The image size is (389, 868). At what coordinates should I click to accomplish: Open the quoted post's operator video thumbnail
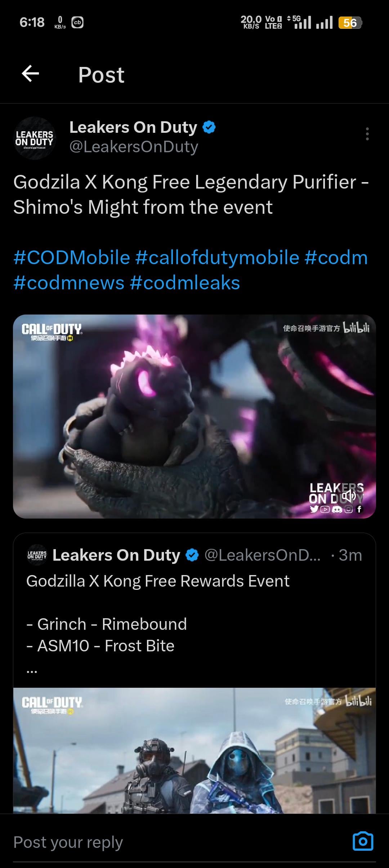(194, 750)
